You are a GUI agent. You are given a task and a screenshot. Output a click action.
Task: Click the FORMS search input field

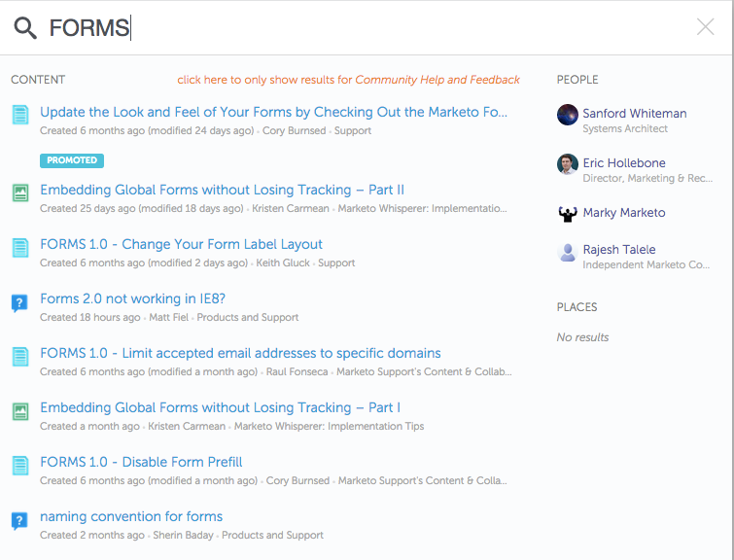(366, 27)
